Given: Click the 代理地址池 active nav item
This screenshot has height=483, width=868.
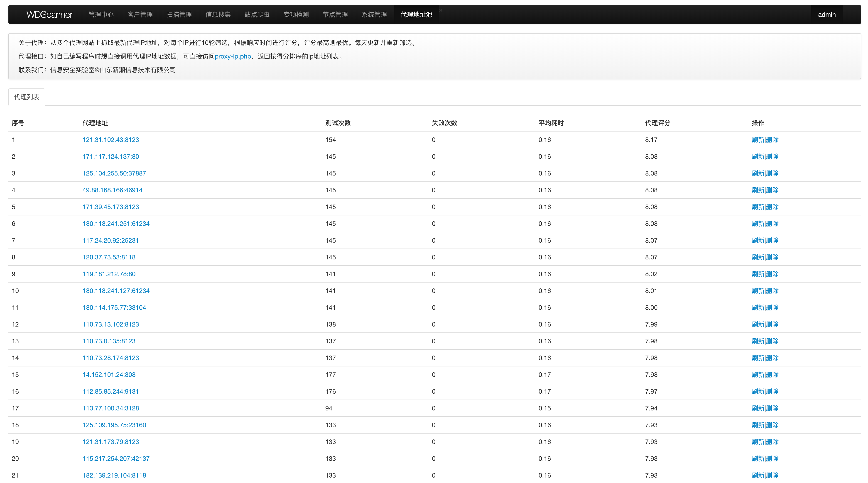Looking at the screenshot, I should [416, 15].
